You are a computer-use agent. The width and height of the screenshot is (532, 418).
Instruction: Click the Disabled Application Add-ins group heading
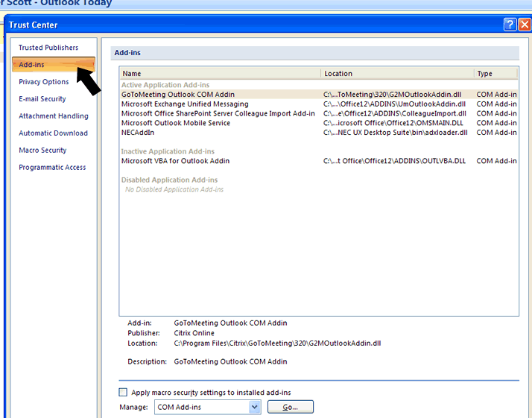click(x=169, y=180)
